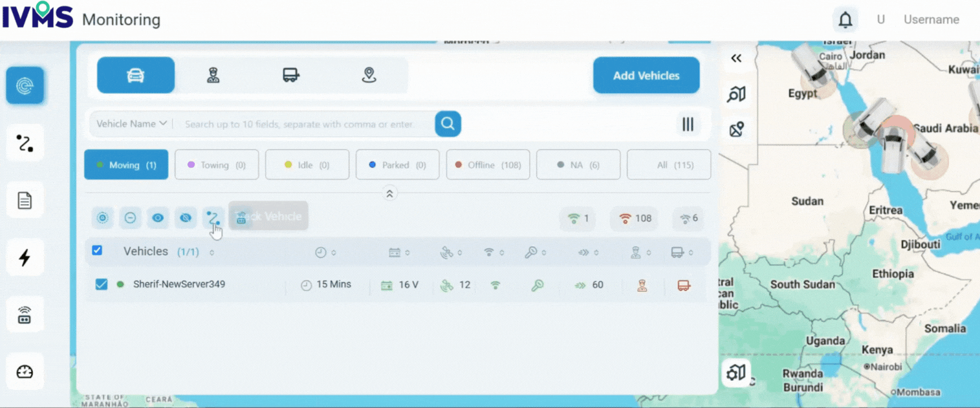This screenshot has width=980, height=408.
Task: Open the dashboard gauge sidebar icon
Action: pos(25,372)
